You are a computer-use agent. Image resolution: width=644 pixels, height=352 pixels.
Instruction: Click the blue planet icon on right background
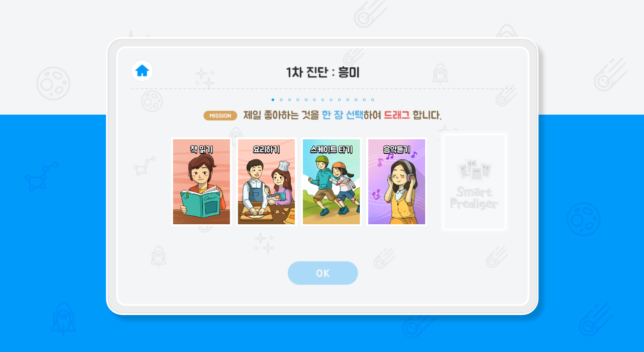pos(584,219)
